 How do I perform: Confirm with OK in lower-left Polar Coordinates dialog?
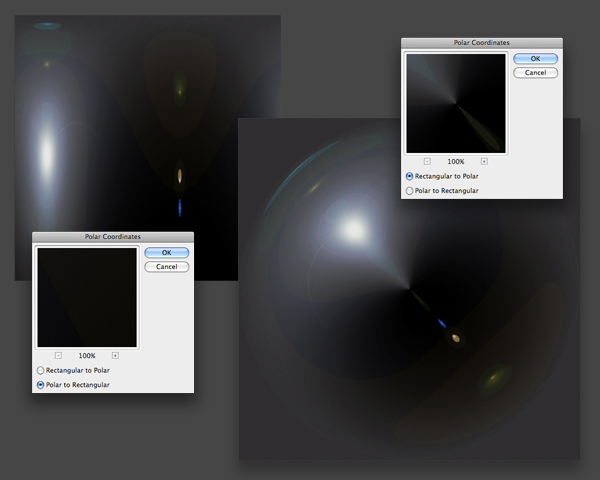coord(166,253)
